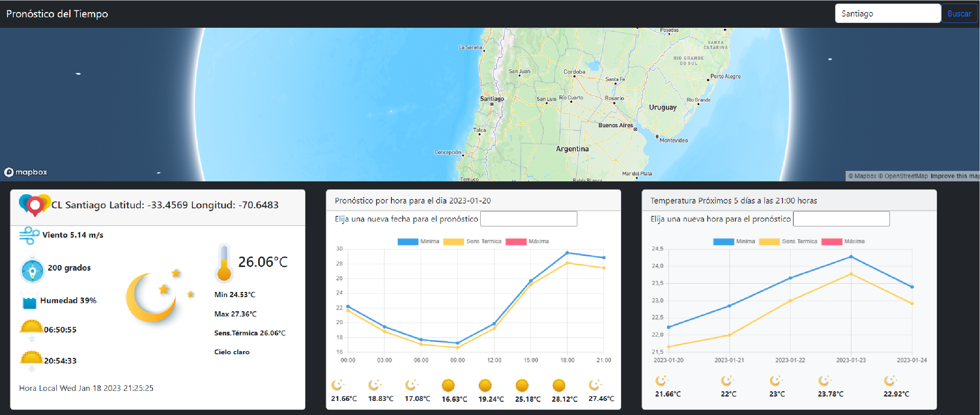Toggle Sens Termica legend in 5-day chart
Viewport: 980px width, 415px height.
click(789, 242)
